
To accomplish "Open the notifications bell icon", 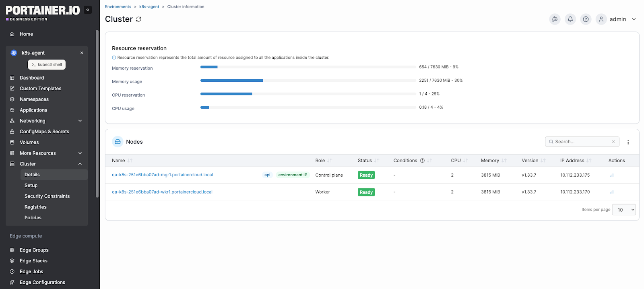I will point(570,19).
